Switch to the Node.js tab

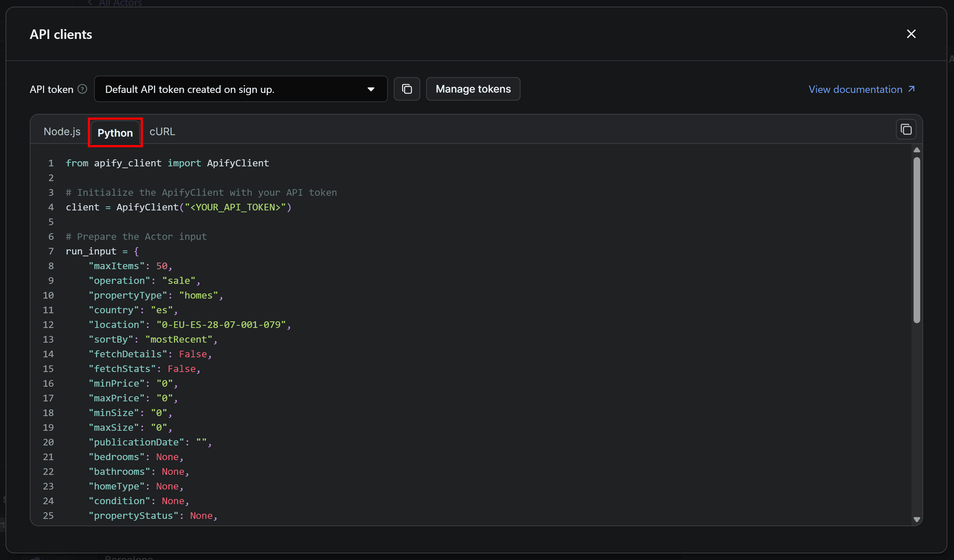tap(62, 131)
